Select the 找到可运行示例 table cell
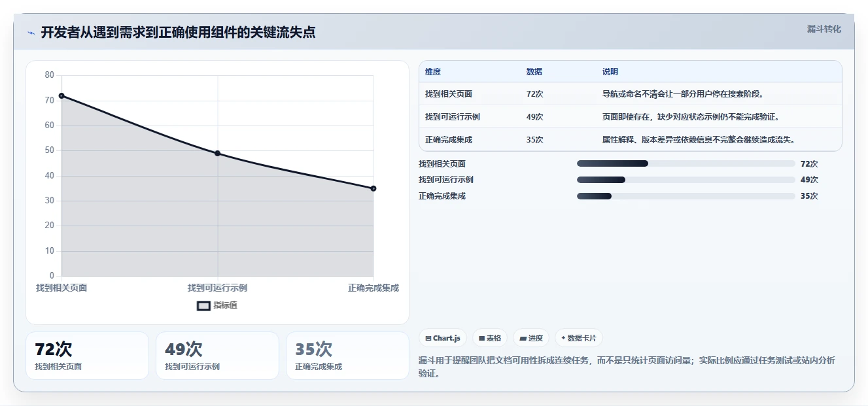Image resolution: width=868 pixels, height=406 pixels. coord(453,117)
